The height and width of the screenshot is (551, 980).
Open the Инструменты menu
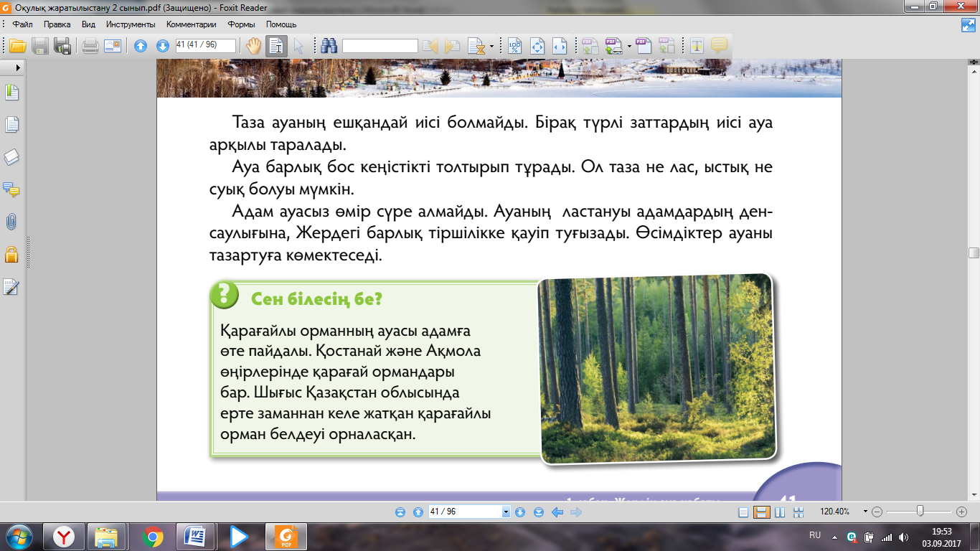pyautogui.click(x=131, y=24)
